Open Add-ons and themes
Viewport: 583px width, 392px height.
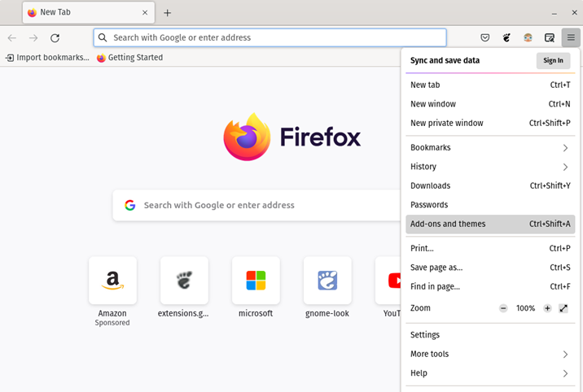[x=490, y=224]
